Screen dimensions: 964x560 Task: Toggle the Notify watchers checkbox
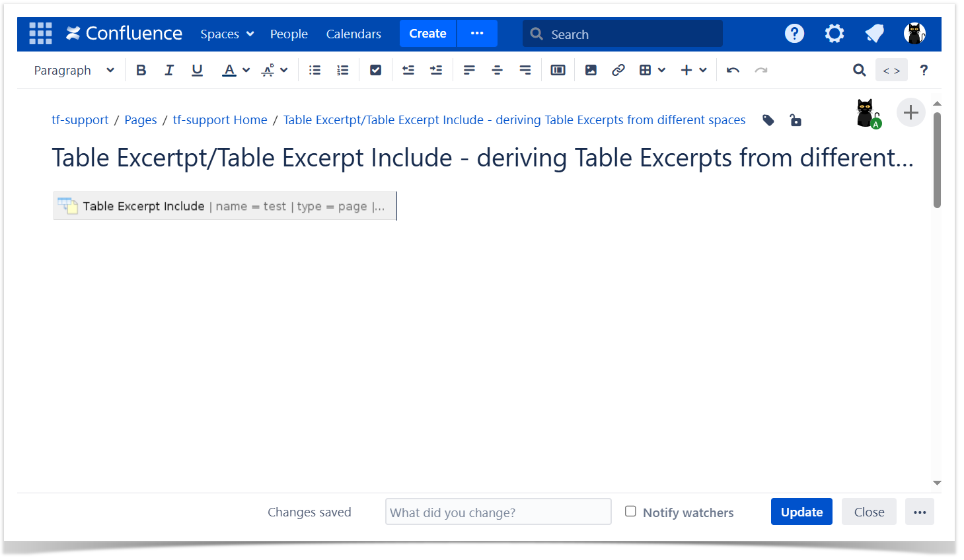(x=630, y=512)
